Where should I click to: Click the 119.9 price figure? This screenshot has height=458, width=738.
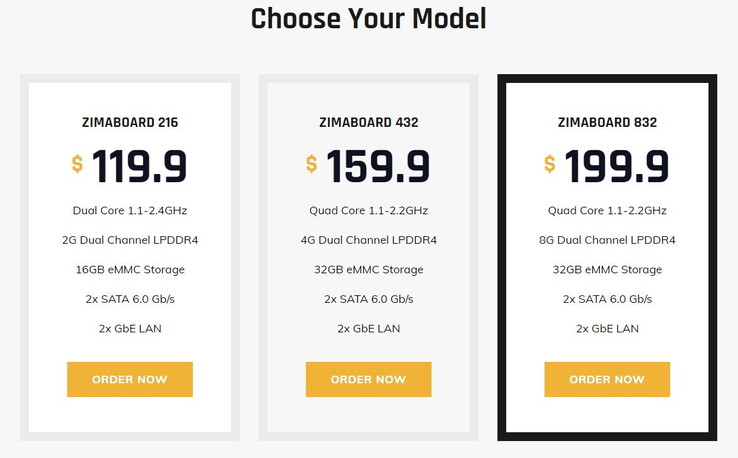click(x=140, y=166)
